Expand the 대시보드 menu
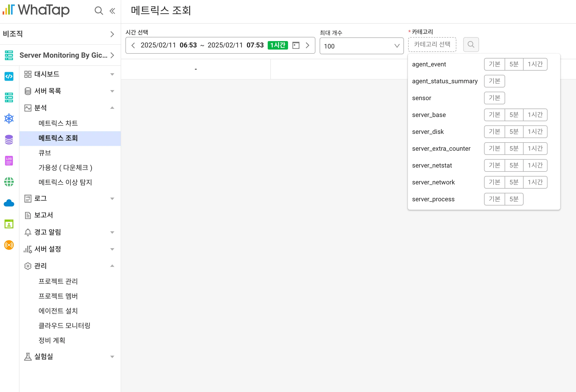The width and height of the screenshot is (576, 392). 70,74
